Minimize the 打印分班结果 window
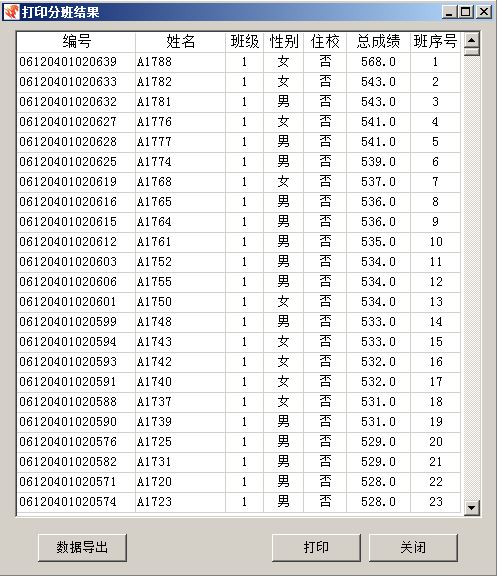 450,12
